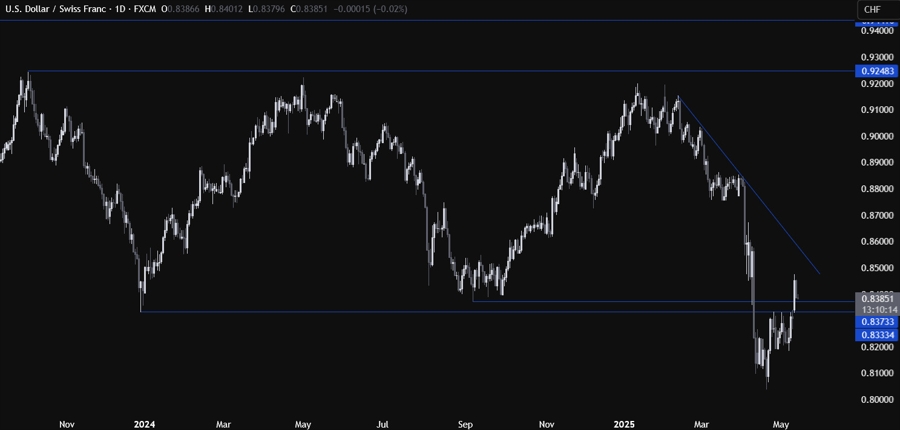Click the 0.87000 price scale label

876,215
